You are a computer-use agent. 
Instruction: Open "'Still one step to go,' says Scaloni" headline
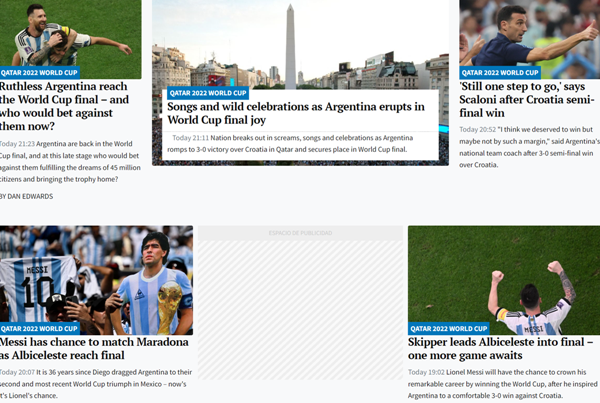pos(526,100)
